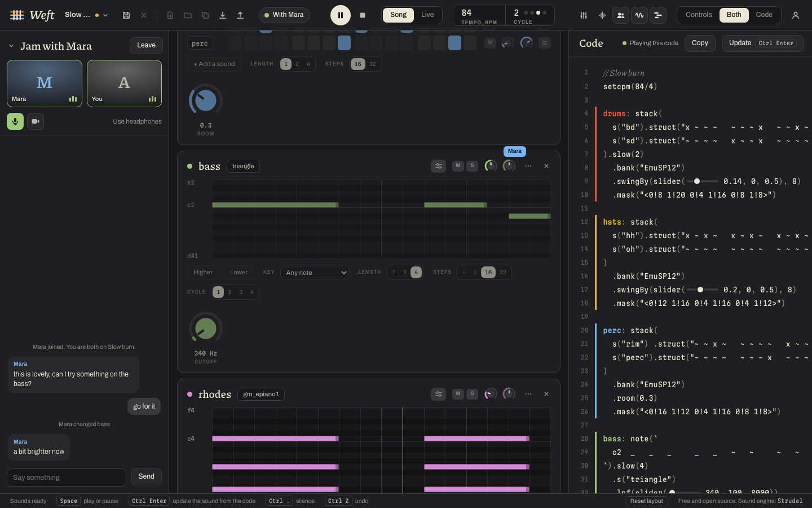Solo the bass track

click(x=472, y=166)
